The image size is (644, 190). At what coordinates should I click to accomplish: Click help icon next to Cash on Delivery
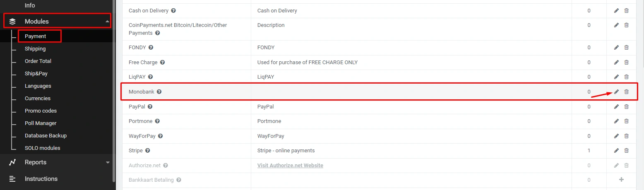pyautogui.click(x=173, y=11)
